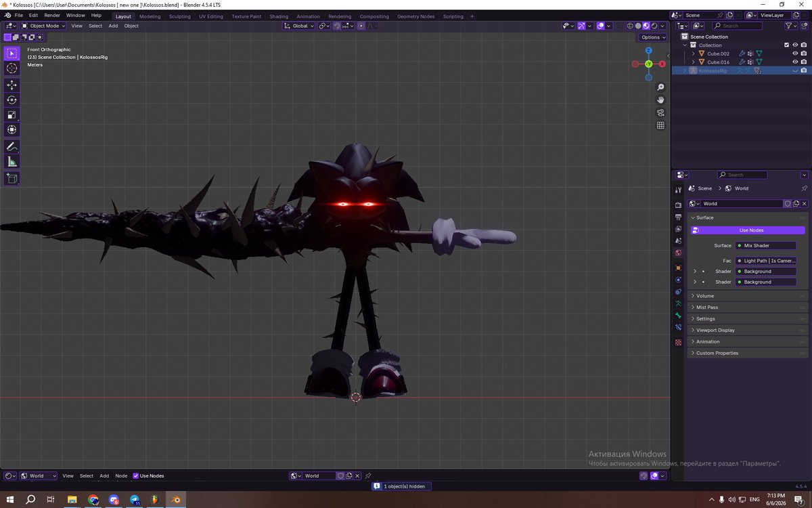Switch to the Shading workspace tab
This screenshot has width=812, height=508.
click(279, 16)
